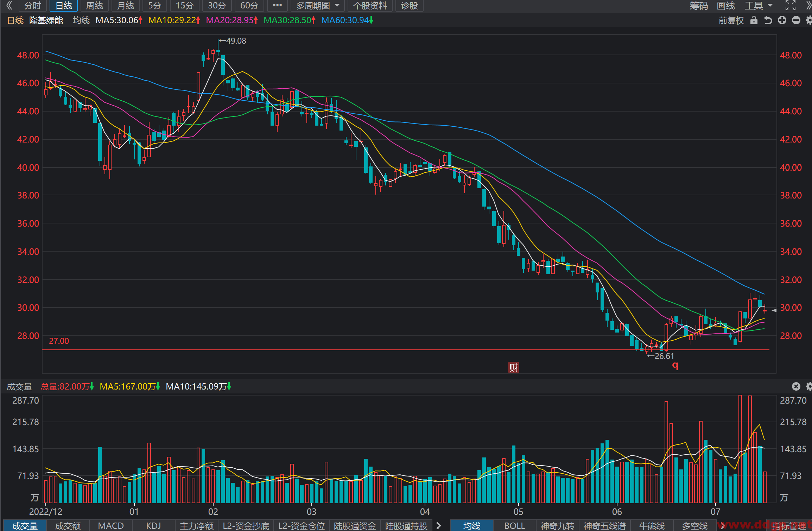The height and width of the screenshot is (531, 812).
Task: Close the volume indicator panel
Action: [796, 386]
